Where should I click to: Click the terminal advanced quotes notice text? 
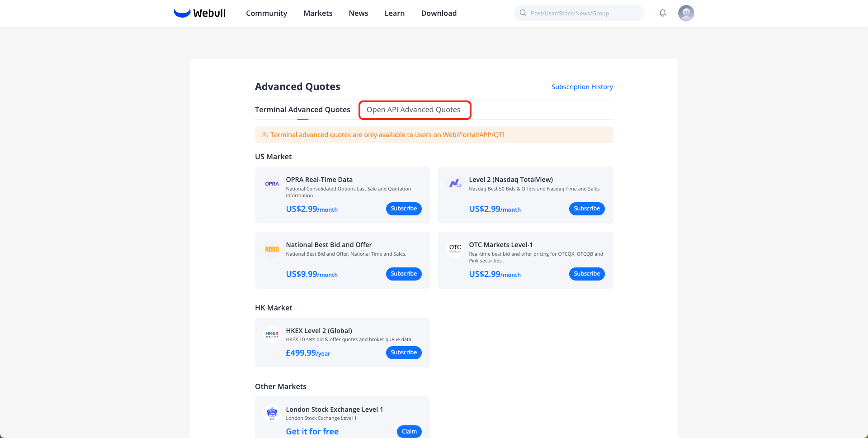(x=387, y=135)
